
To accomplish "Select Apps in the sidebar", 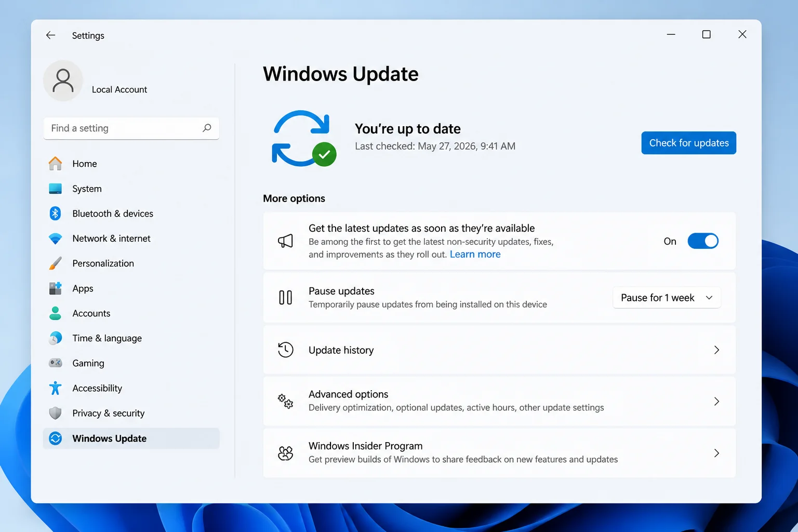I will click(x=131, y=288).
